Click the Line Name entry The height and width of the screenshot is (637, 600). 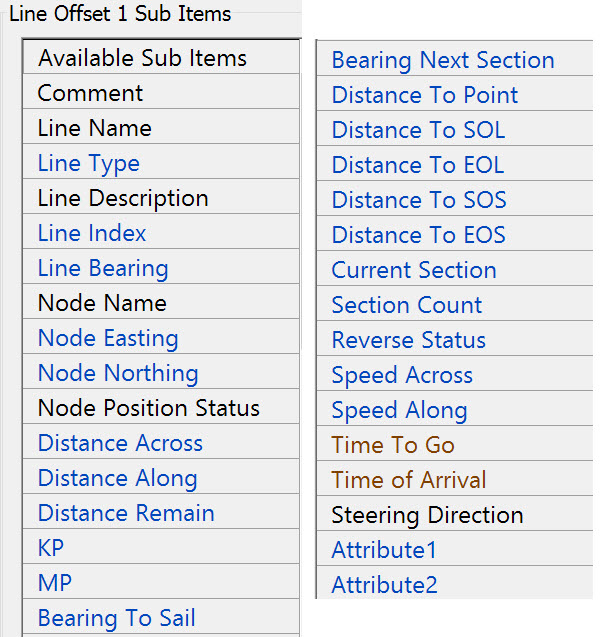click(95, 128)
